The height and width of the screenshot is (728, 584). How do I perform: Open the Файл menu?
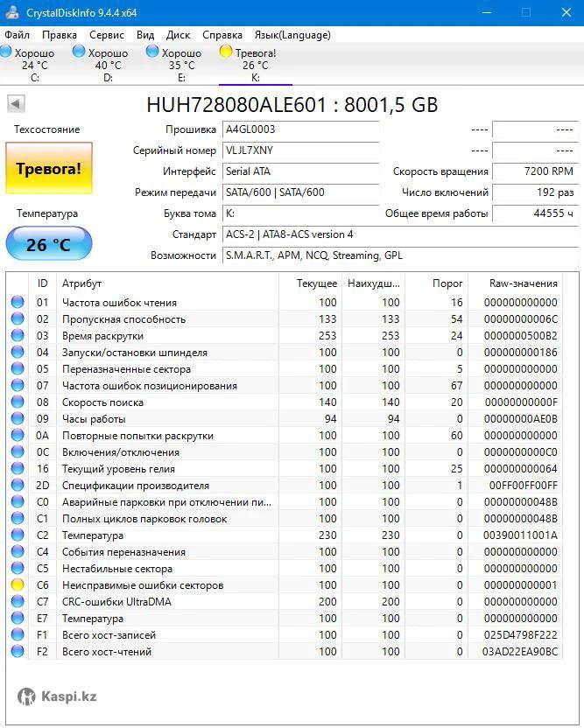point(17,35)
